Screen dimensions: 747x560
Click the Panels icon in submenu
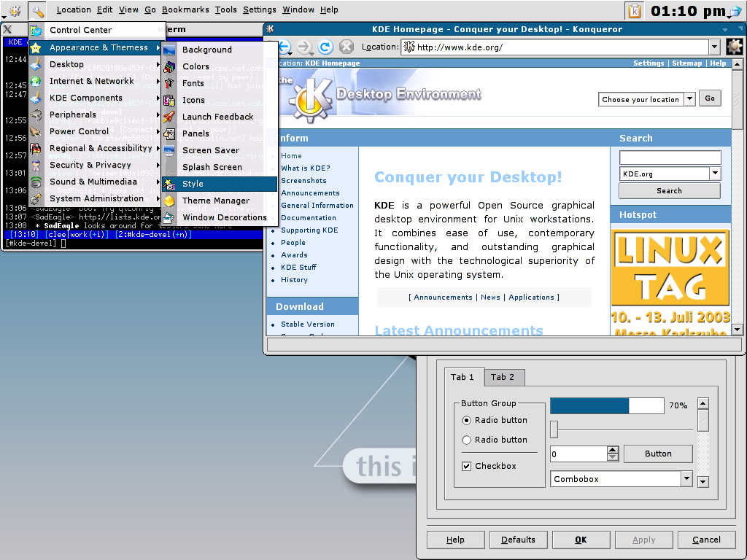tap(169, 134)
